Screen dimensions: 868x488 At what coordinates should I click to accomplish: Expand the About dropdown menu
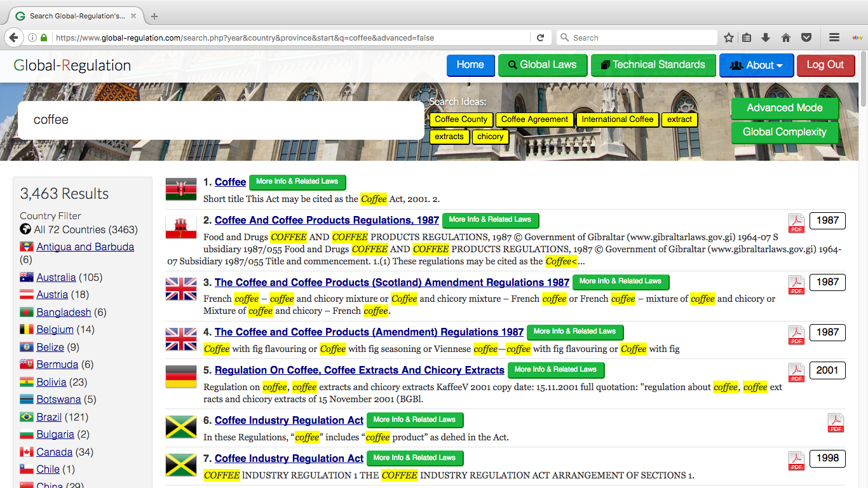click(756, 65)
